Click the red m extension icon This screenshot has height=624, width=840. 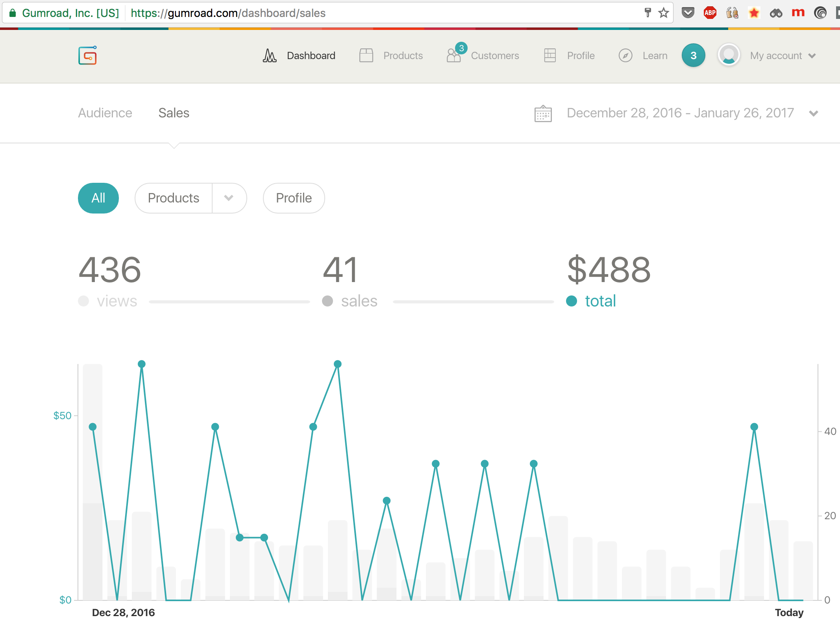point(798,13)
